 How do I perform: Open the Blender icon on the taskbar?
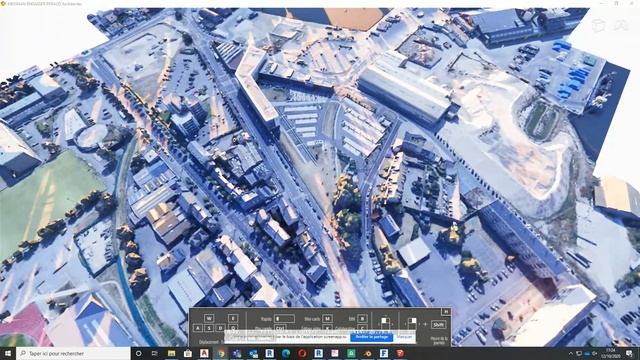pyautogui.click(x=367, y=353)
